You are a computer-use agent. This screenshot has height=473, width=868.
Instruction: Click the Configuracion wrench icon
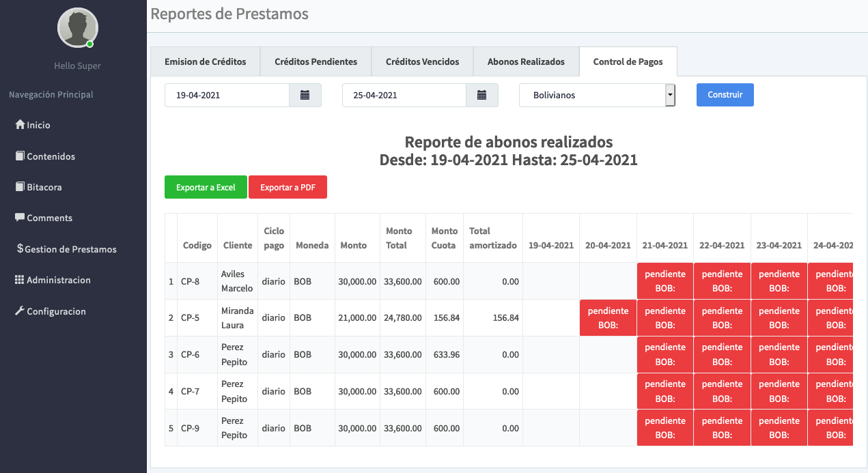coord(20,311)
